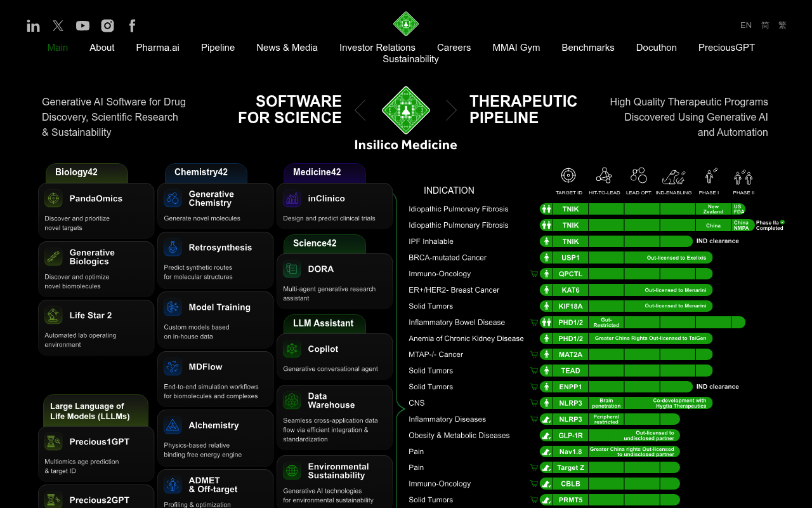
Task: Open the Docuthon link
Action: [657, 48]
